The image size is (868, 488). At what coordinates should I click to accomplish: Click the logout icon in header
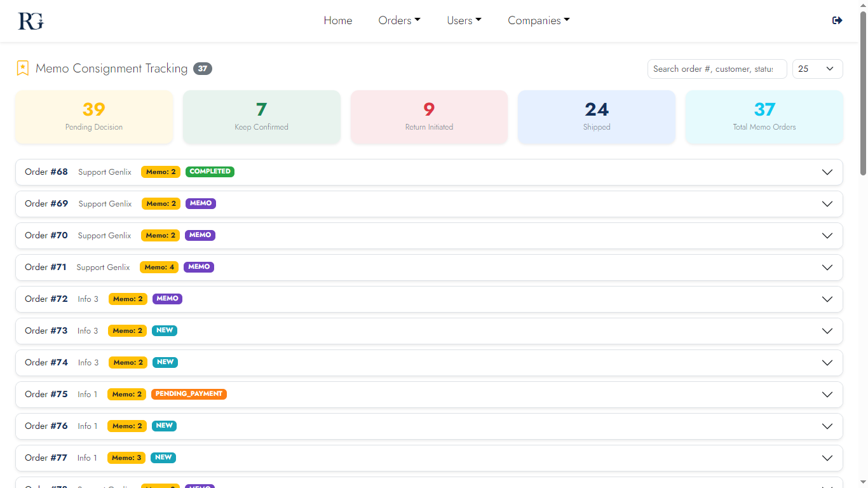837,20
